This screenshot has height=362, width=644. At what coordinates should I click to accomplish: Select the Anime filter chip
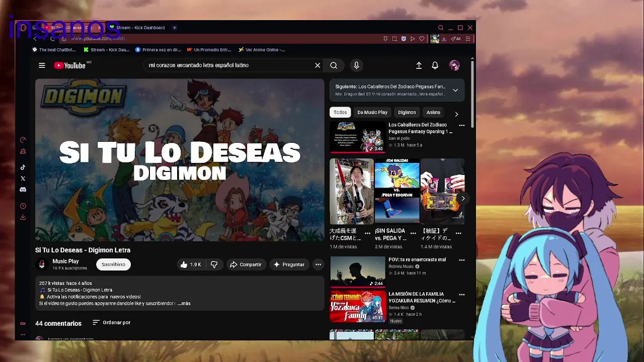point(433,113)
